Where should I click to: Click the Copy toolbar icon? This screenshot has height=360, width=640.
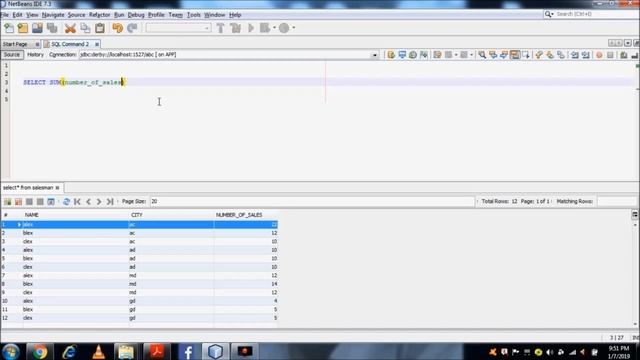click(x=85, y=28)
